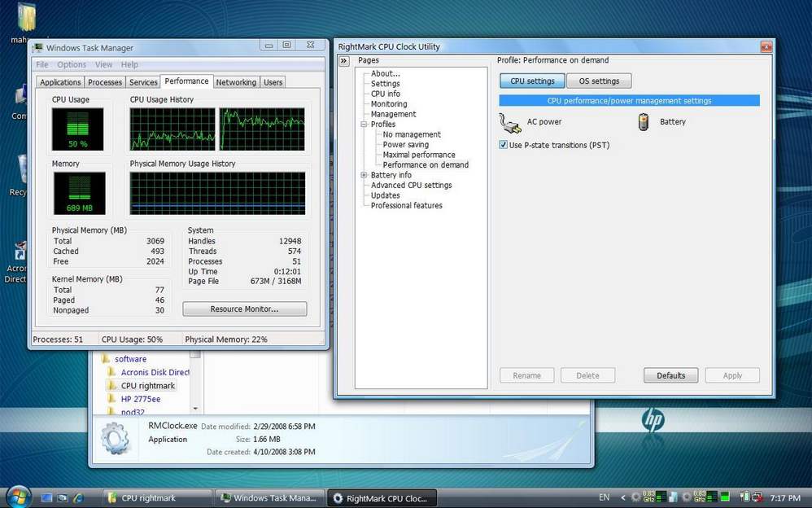Switch to the Processes tab
Image resolution: width=812 pixels, height=508 pixels.
[105, 82]
